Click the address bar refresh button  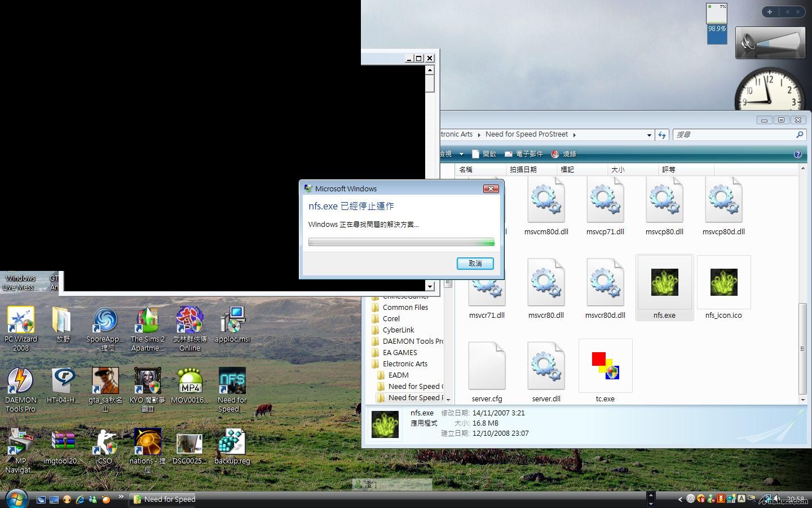pos(662,135)
